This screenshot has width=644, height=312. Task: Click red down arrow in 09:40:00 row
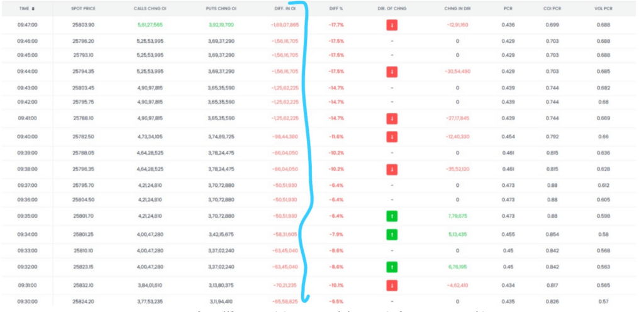(392, 136)
